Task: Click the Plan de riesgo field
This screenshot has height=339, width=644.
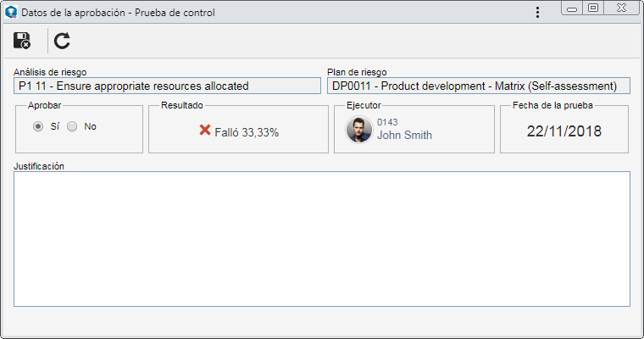Action: (479, 86)
